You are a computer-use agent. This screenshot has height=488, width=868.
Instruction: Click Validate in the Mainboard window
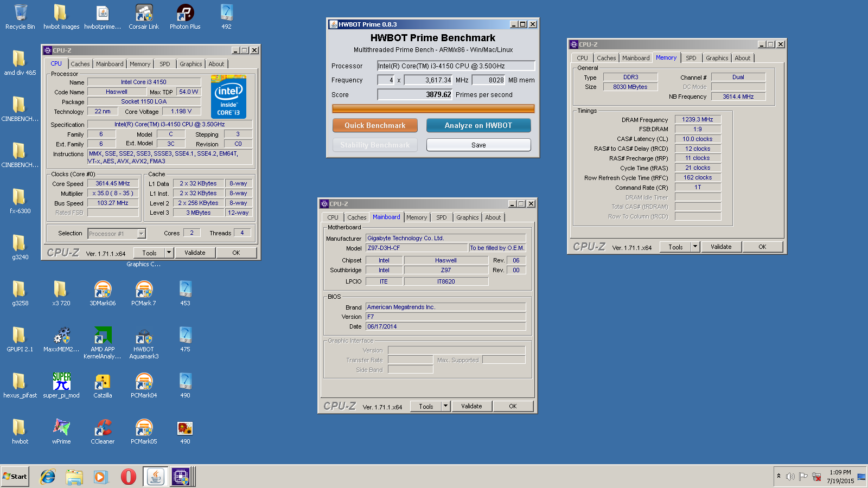(x=471, y=406)
